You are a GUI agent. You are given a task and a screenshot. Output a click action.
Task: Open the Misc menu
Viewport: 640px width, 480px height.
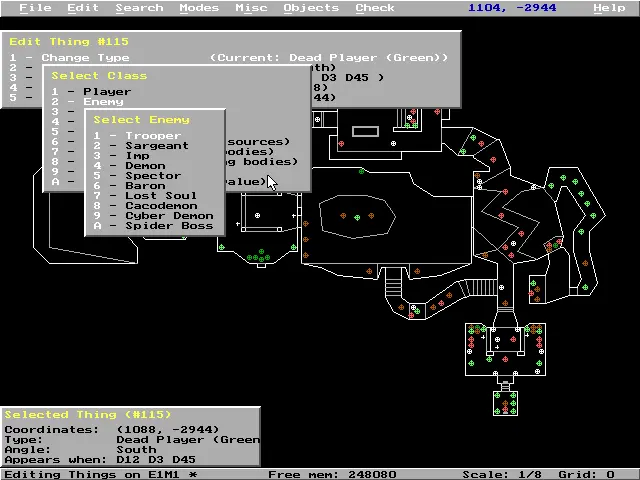(x=251, y=8)
